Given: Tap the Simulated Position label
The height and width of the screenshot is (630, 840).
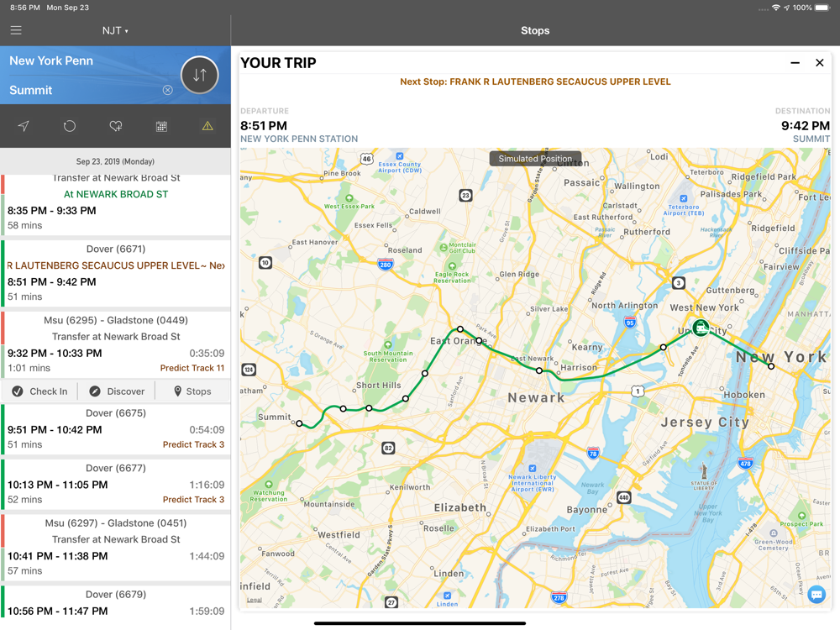Looking at the screenshot, I should point(535,159).
